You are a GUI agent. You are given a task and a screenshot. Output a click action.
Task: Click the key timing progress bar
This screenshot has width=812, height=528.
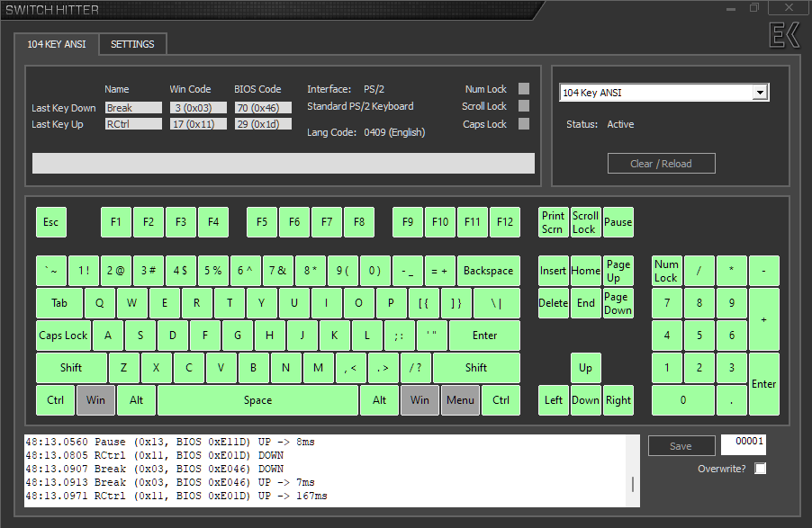click(283, 163)
